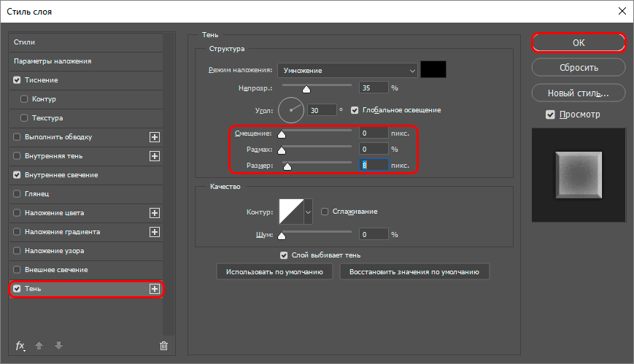Click the Непрозр. value field
Screen dimensions: 634x364
(374, 88)
